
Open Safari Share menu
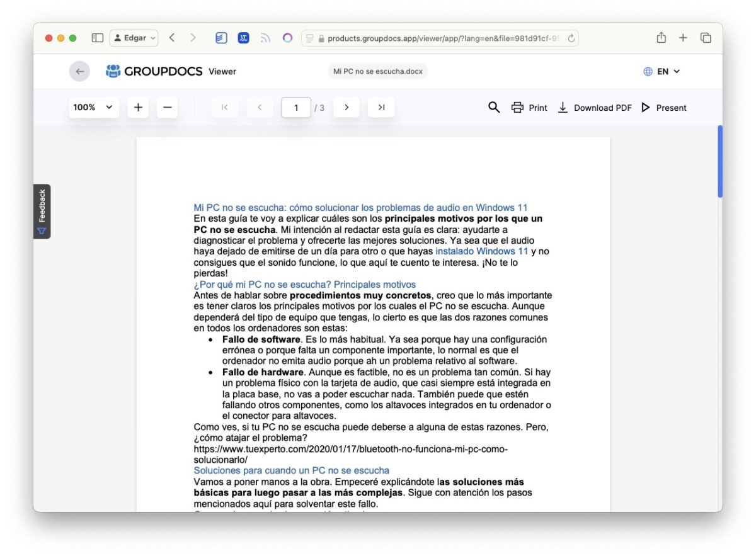click(661, 38)
